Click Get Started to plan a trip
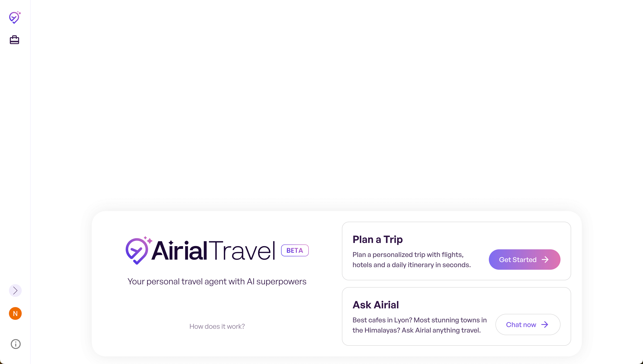Image resolution: width=643 pixels, height=364 pixels. 525,259
